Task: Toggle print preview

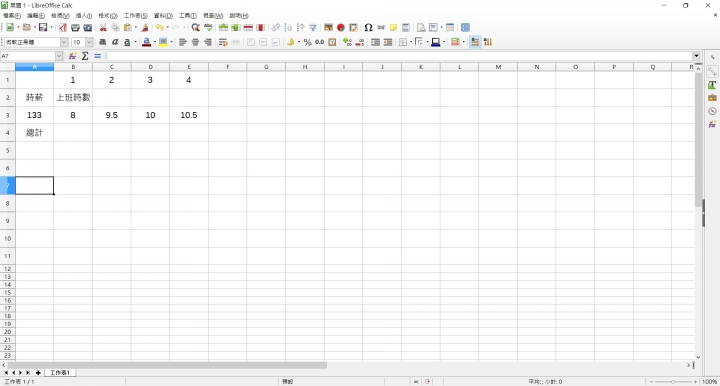Action: tap(88, 28)
